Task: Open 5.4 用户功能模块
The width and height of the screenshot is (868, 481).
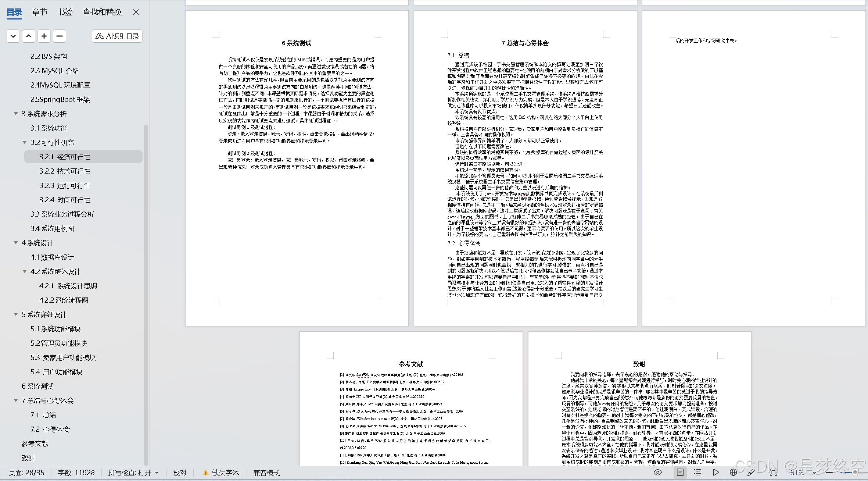Action: tap(56, 372)
